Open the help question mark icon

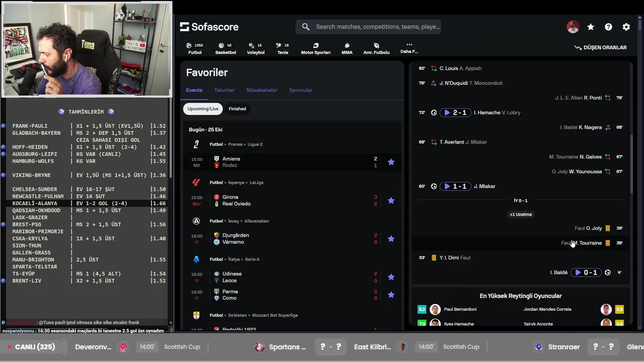(x=608, y=27)
